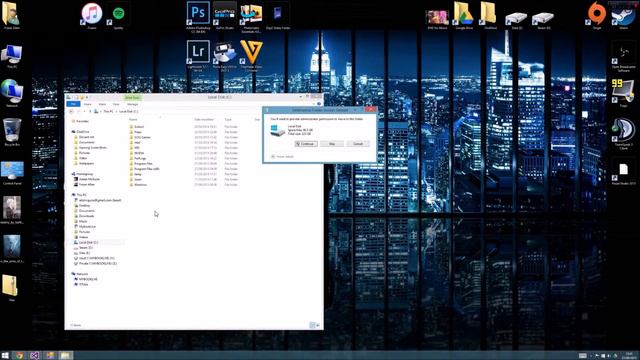
Task: Launch the Lightroom desktop shortcut
Action: pyautogui.click(x=198, y=55)
